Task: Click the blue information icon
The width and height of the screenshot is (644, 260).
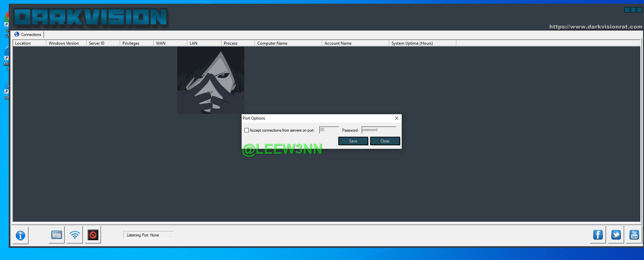Action: coord(20,235)
